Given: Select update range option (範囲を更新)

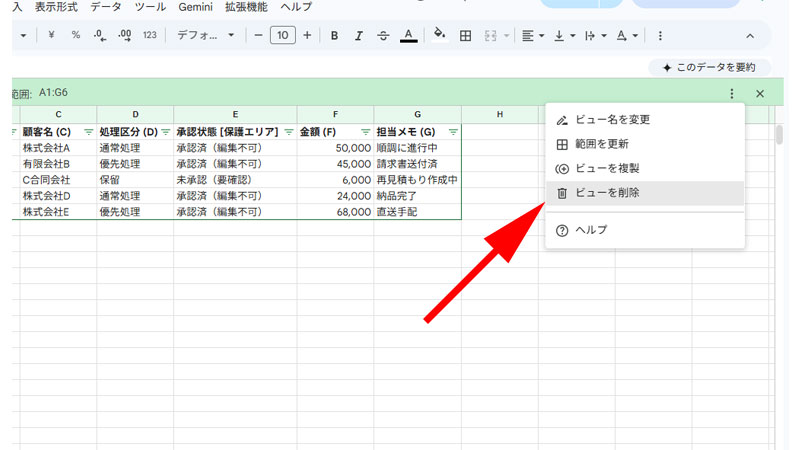Looking at the screenshot, I should (645, 144).
